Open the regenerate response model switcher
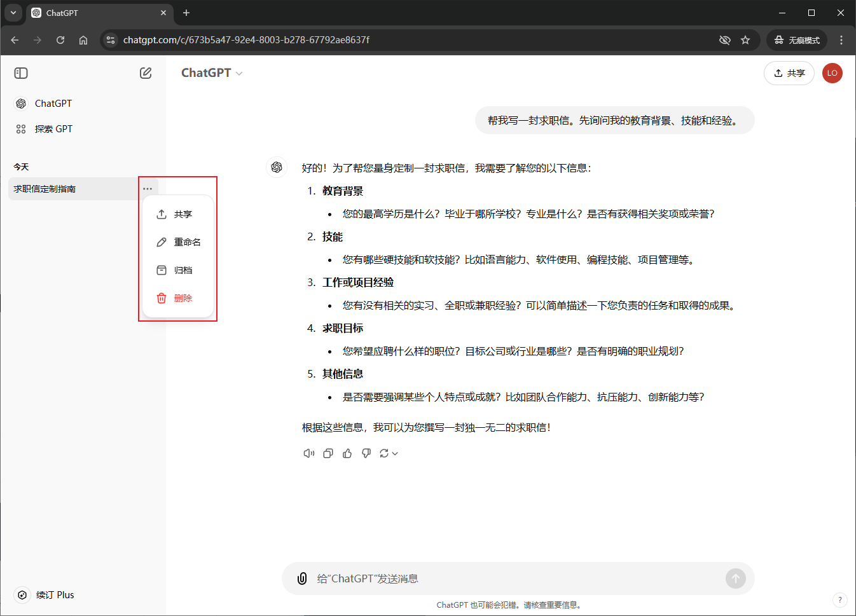 pyautogui.click(x=389, y=453)
